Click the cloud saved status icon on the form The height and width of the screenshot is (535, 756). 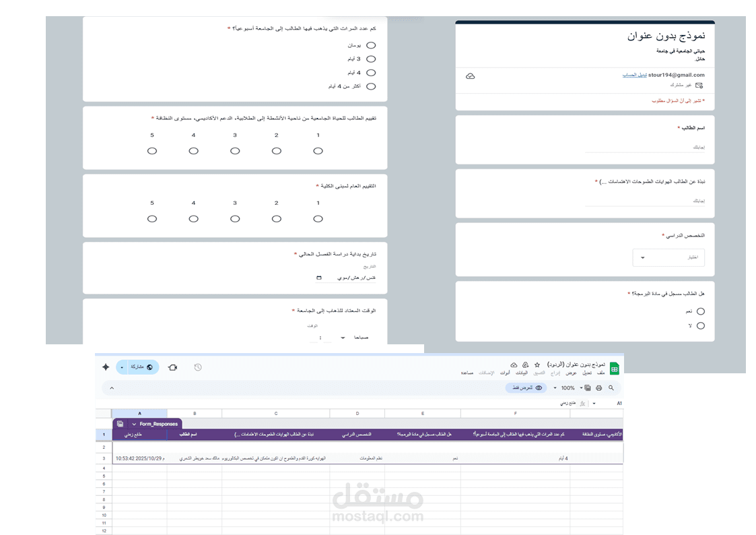coord(470,76)
